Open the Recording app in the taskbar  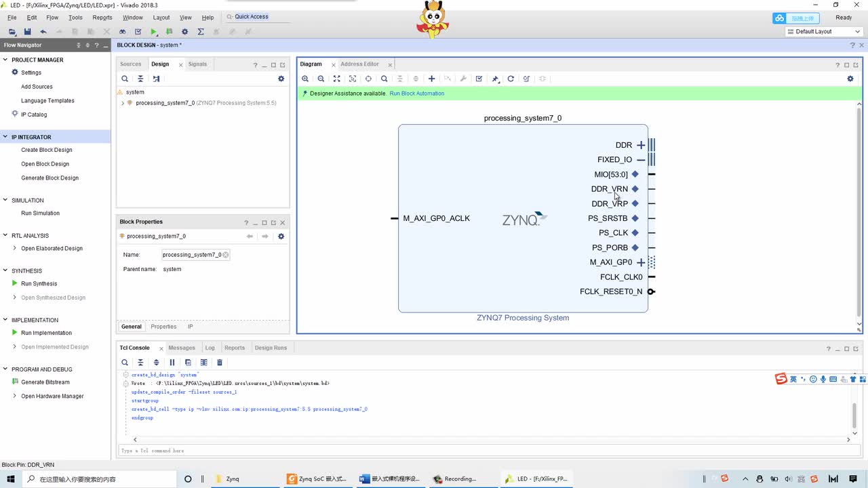click(x=460, y=479)
